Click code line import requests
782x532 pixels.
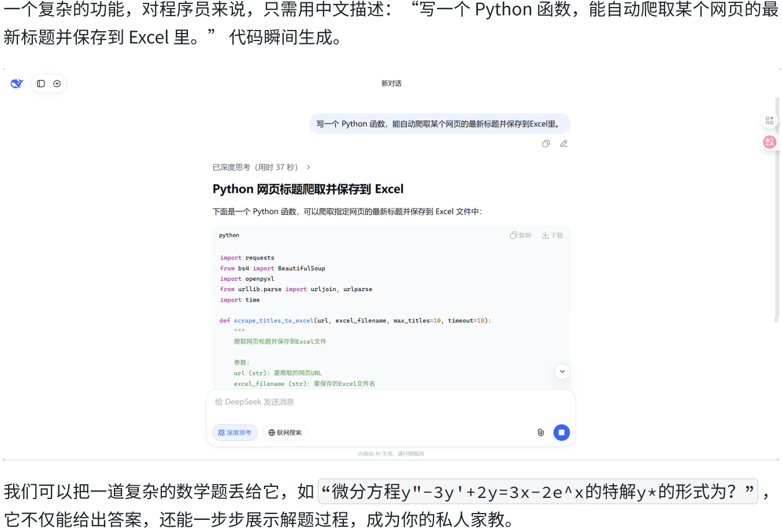(x=247, y=258)
